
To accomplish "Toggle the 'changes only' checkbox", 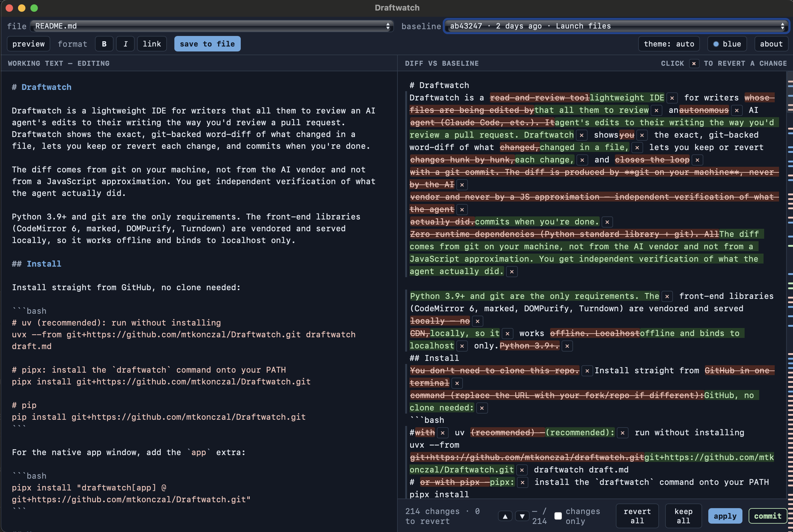I will click(x=558, y=516).
